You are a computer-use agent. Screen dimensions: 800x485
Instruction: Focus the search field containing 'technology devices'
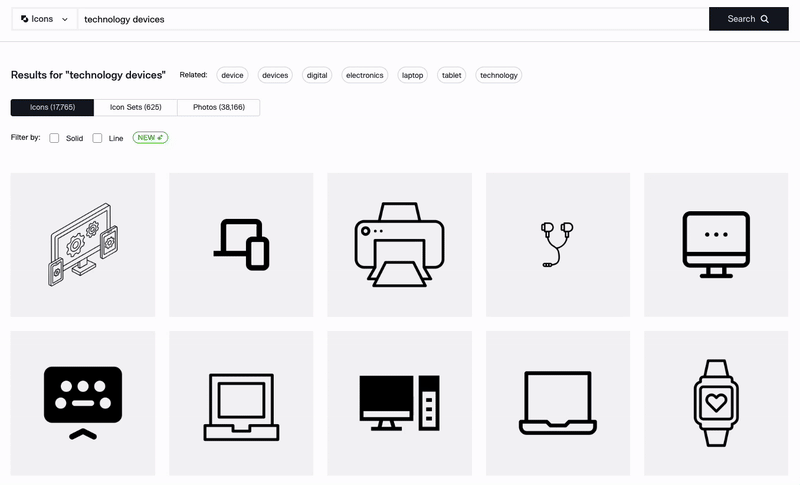393,19
